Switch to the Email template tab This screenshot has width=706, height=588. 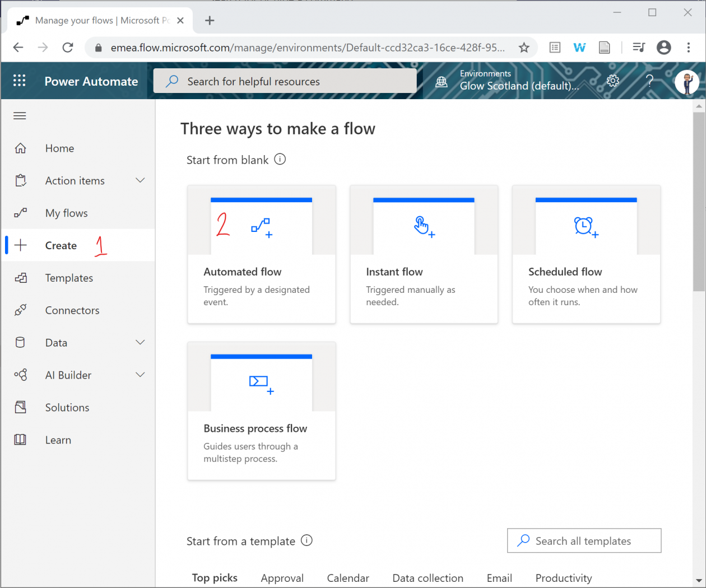(499, 578)
